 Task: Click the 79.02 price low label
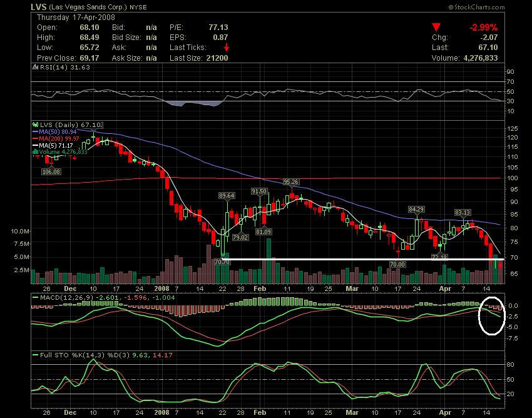pos(240,238)
